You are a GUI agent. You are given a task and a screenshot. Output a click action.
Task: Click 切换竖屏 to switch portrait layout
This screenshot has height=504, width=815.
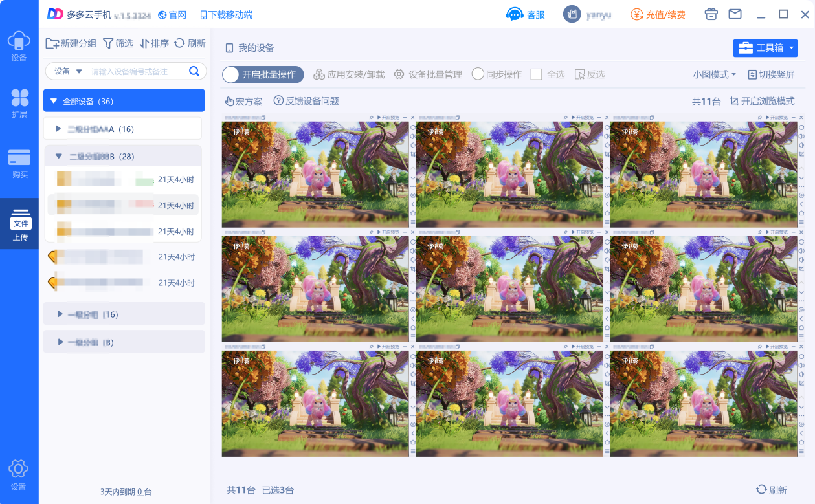771,74
